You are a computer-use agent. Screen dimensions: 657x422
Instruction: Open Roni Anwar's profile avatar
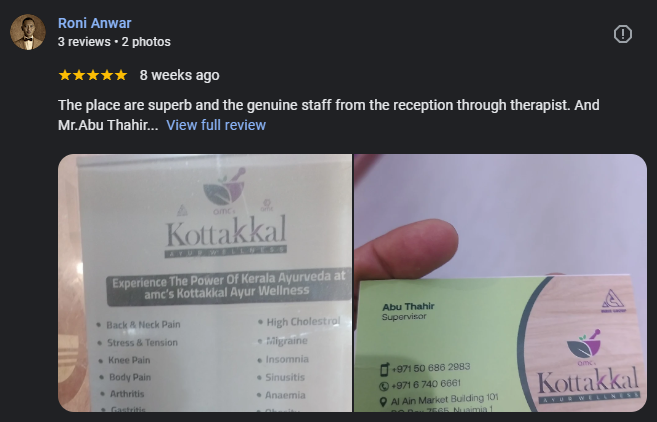(x=28, y=32)
